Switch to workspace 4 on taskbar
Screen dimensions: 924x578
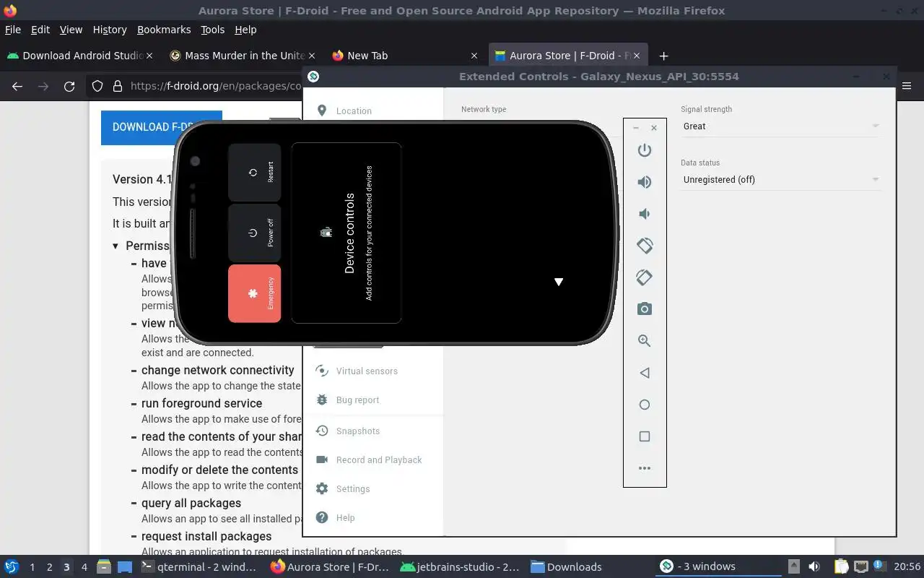coord(84,567)
